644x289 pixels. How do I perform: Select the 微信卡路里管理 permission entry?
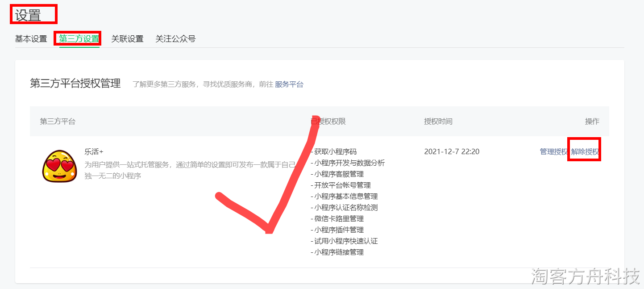pyautogui.click(x=337, y=218)
